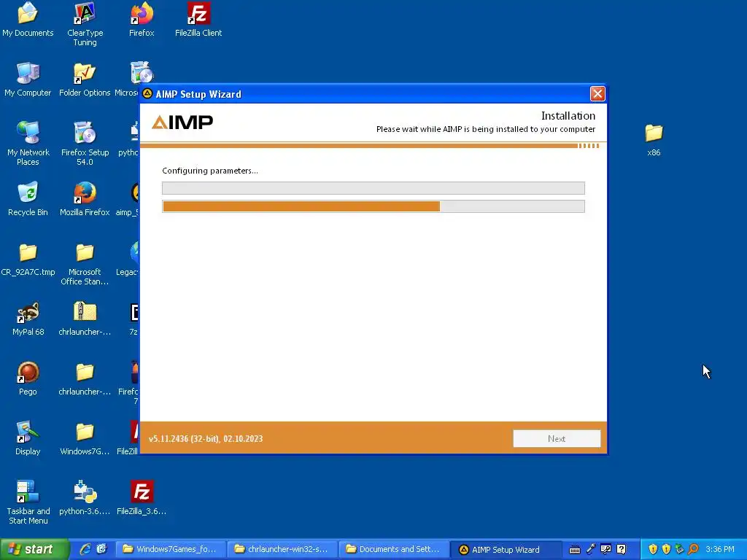Screen dimensions: 747x560
Task: Click the network connection tray icon
Action: (x=680, y=549)
